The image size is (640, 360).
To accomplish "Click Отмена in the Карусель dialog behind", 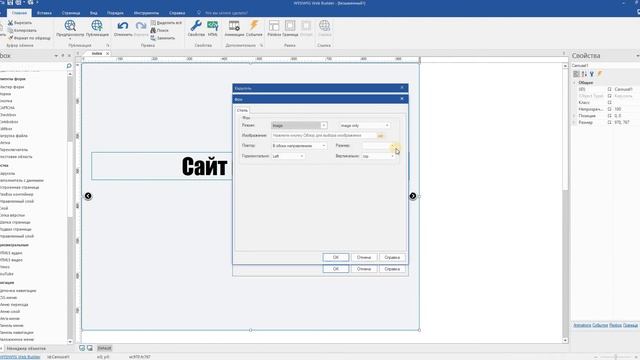I will (x=364, y=269).
